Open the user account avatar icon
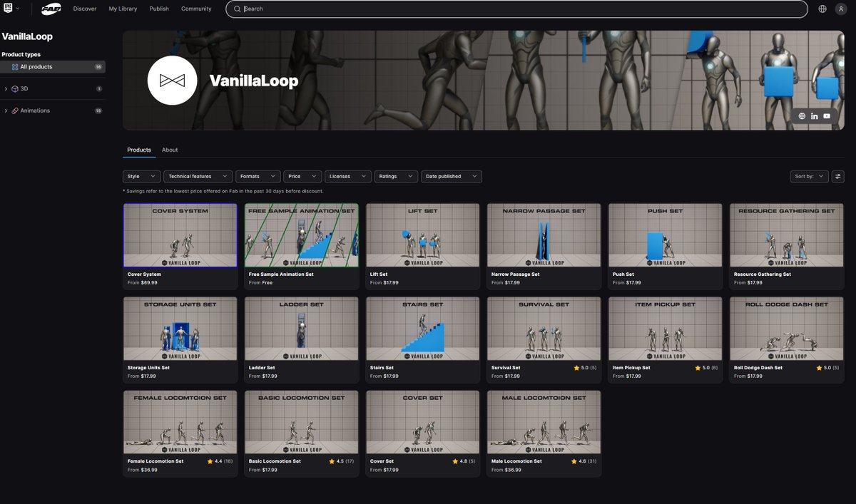The height and width of the screenshot is (504, 856). click(842, 9)
